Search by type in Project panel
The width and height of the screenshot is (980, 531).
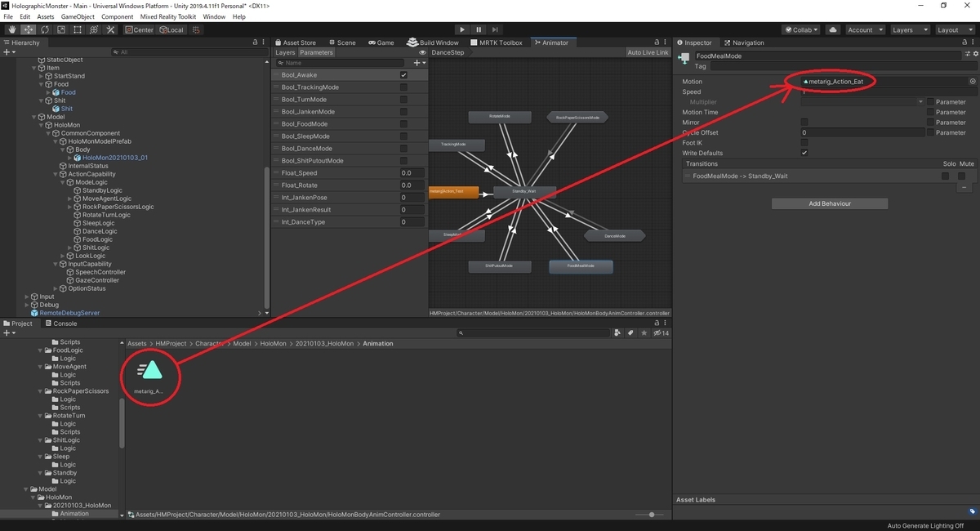click(619, 333)
